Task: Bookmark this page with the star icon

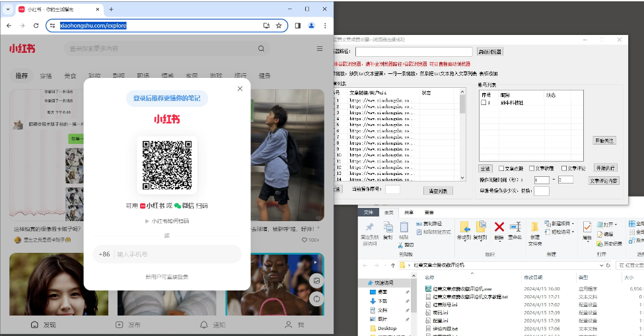Action: (279, 26)
